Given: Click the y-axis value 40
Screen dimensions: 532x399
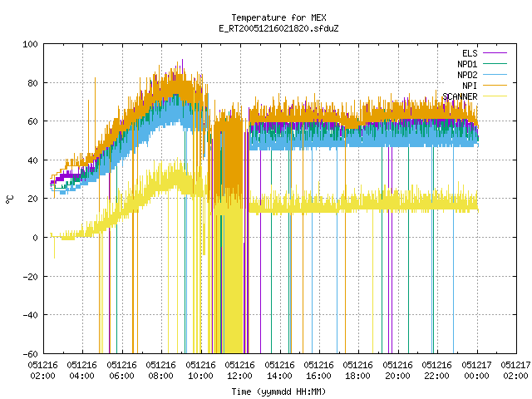Looking at the screenshot, I should click(x=32, y=160).
